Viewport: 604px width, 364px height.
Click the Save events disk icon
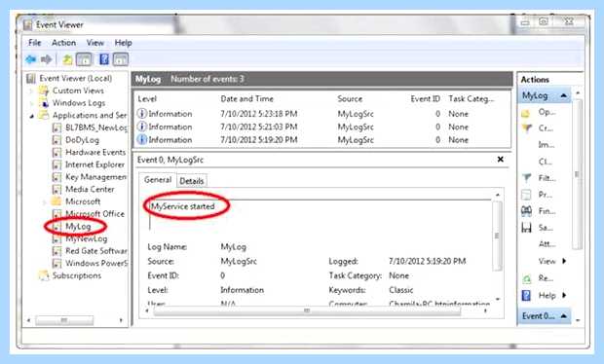527,228
